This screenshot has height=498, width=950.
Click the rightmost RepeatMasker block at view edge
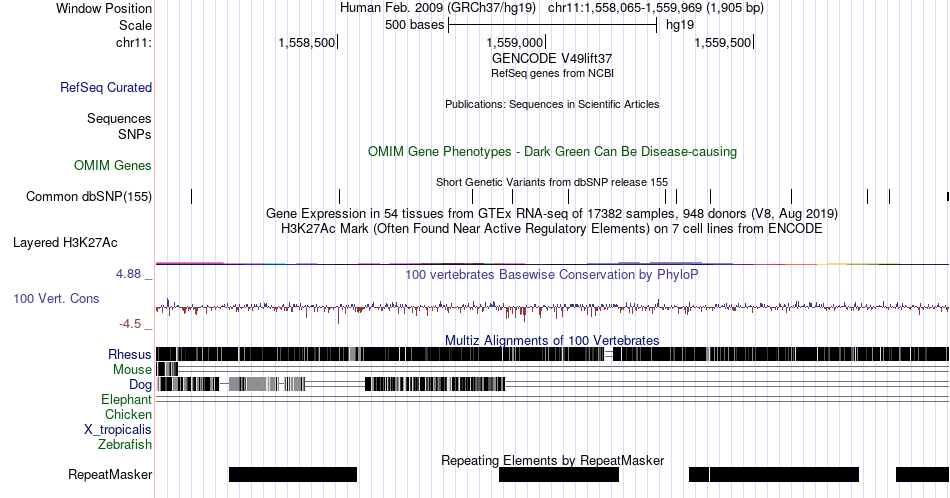click(x=922, y=474)
